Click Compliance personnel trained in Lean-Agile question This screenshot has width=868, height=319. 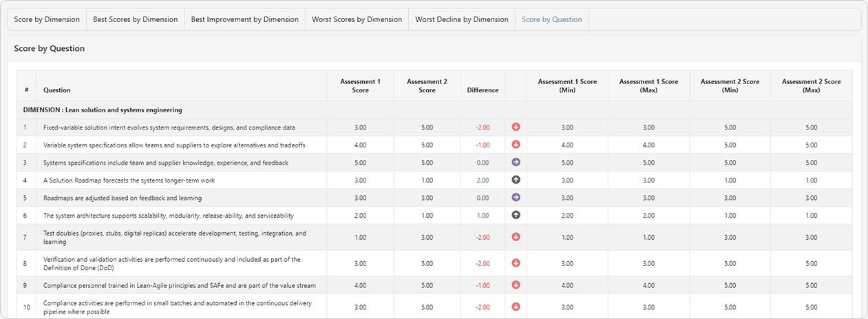180,285
